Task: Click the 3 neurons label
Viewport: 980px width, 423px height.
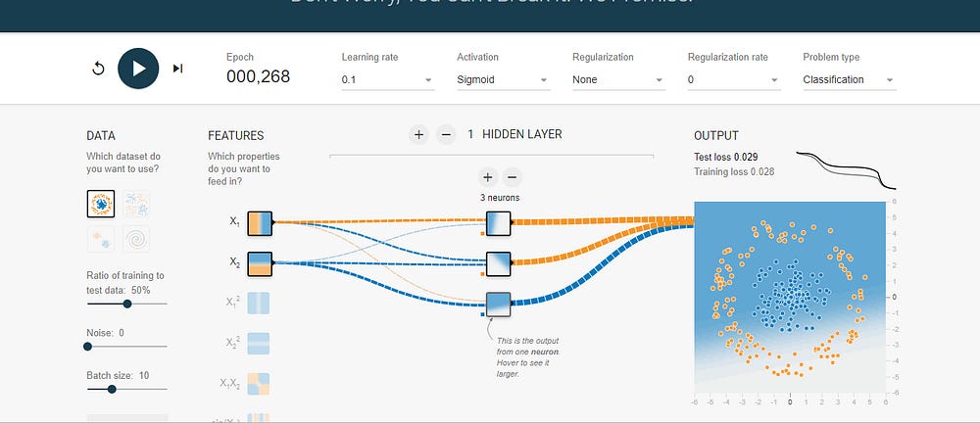Action: pos(500,198)
